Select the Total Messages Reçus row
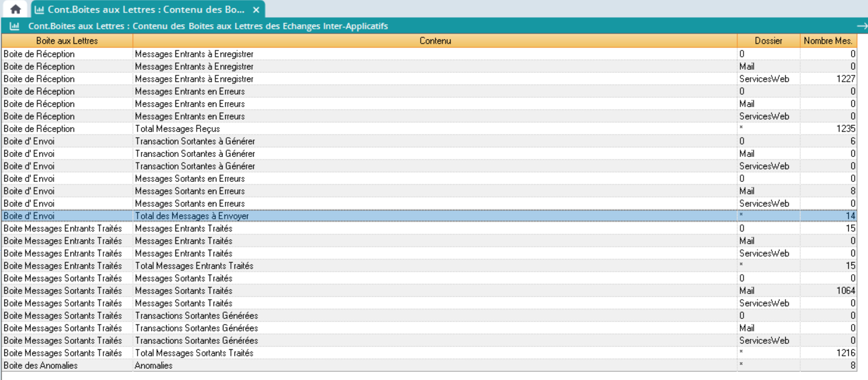The height and width of the screenshot is (380, 868). [x=177, y=129]
